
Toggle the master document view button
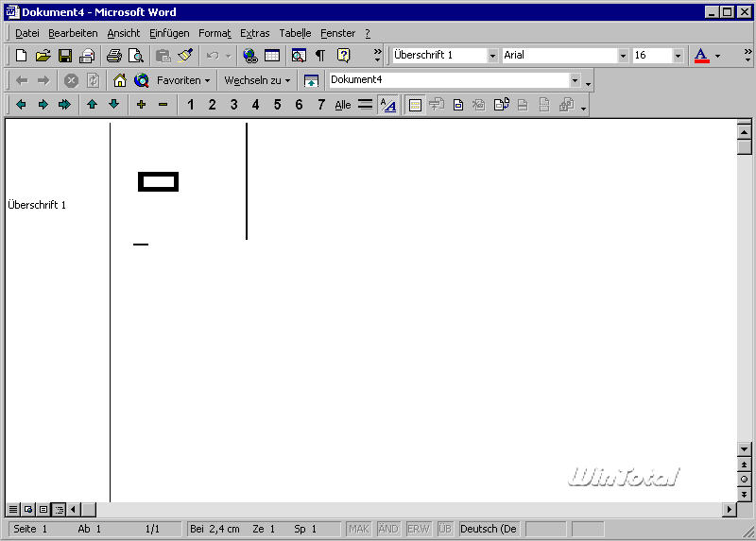coord(415,105)
